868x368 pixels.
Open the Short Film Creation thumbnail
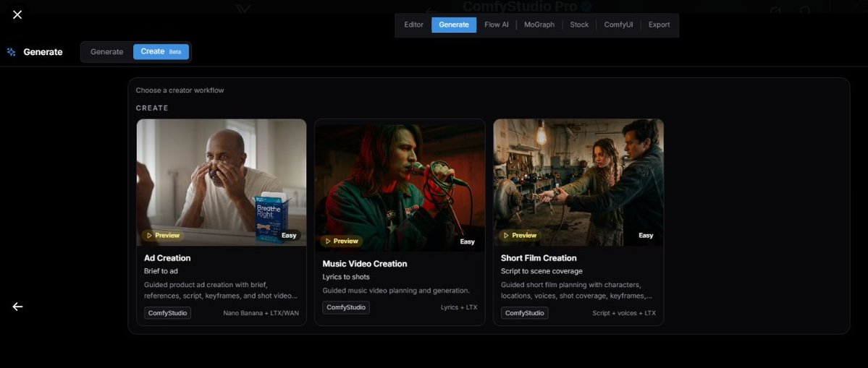point(578,182)
